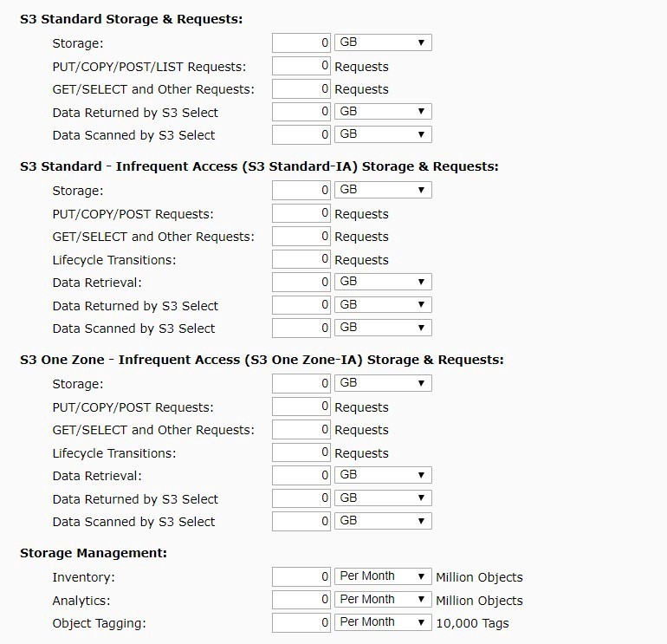Click Standard-IA Lifecycle Transitions input
This screenshot has height=644, width=667.
click(301, 259)
